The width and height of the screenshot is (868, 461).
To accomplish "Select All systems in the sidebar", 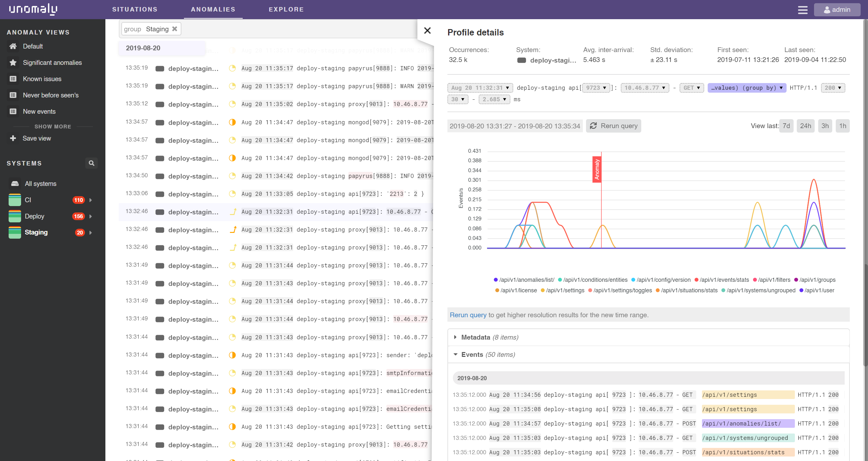I will [41, 184].
